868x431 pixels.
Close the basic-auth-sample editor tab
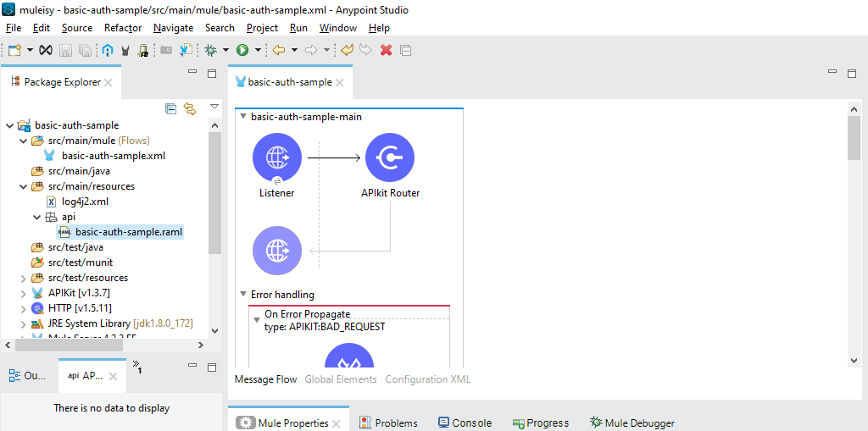340,83
